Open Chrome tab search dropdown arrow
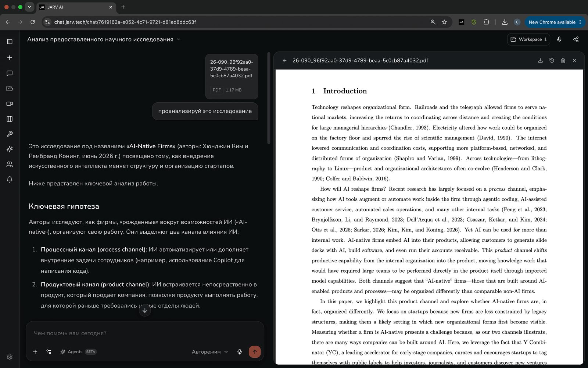The image size is (588, 368). 29,7
